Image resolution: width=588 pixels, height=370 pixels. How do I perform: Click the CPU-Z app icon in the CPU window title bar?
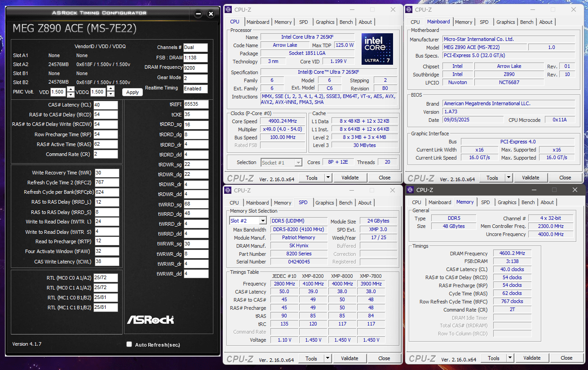pos(228,9)
